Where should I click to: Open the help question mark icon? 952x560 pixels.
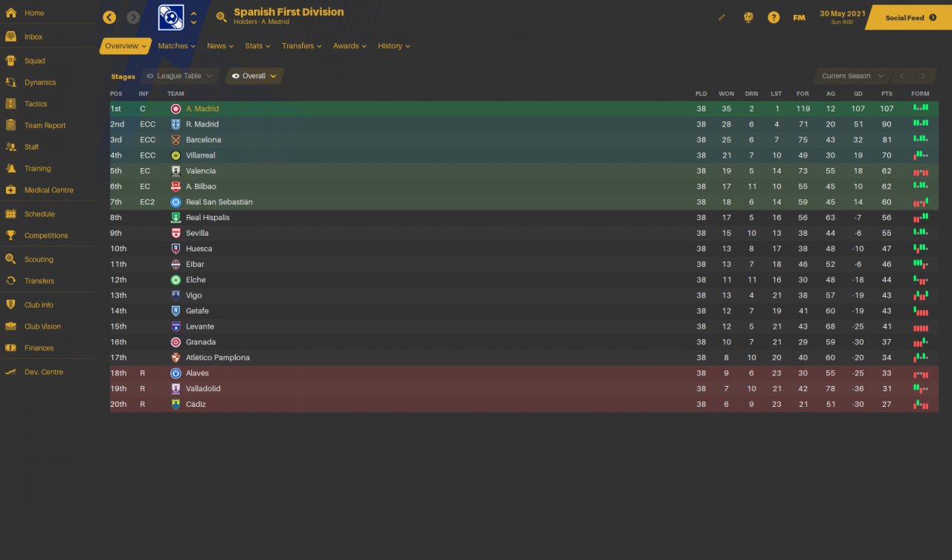(773, 17)
